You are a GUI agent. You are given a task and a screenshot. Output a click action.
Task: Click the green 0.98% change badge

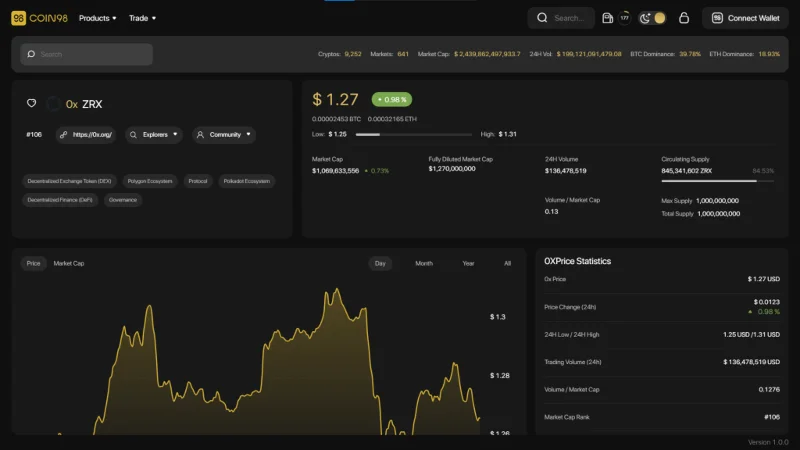[392, 99]
